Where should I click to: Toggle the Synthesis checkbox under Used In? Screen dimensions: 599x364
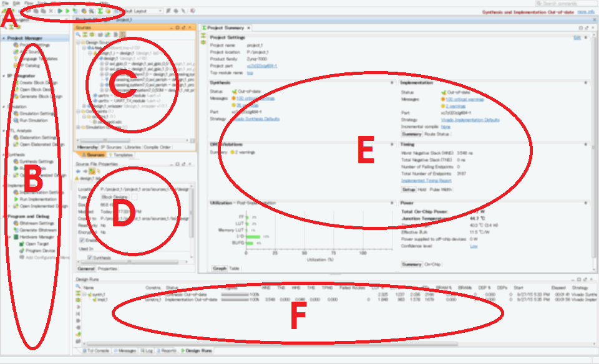tap(90, 257)
